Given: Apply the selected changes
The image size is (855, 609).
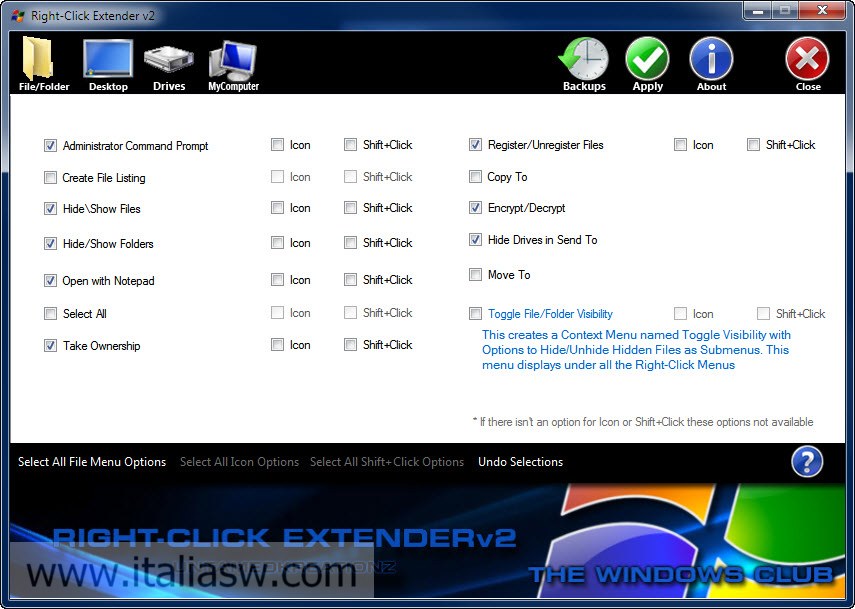Looking at the screenshot, I should point(648,63).
